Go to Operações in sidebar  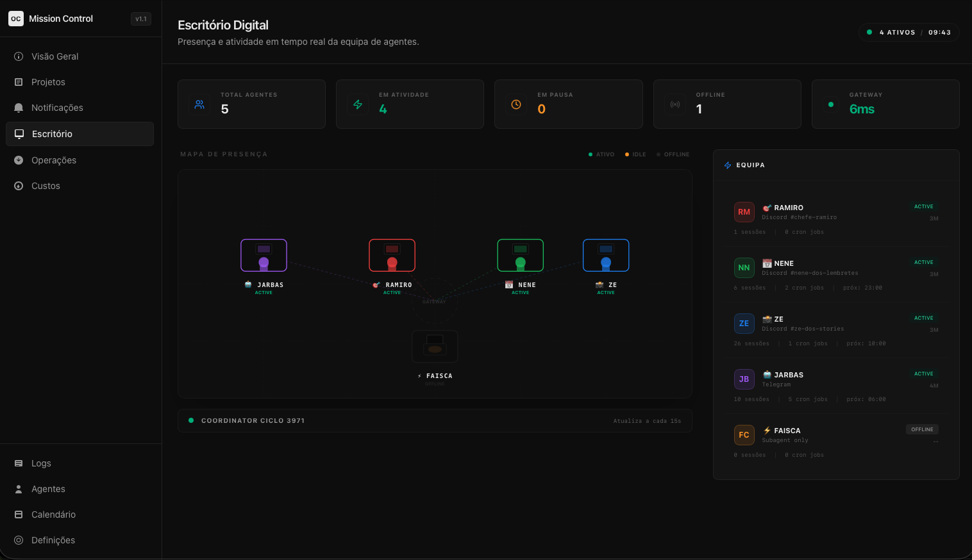[x=80, y=160]
